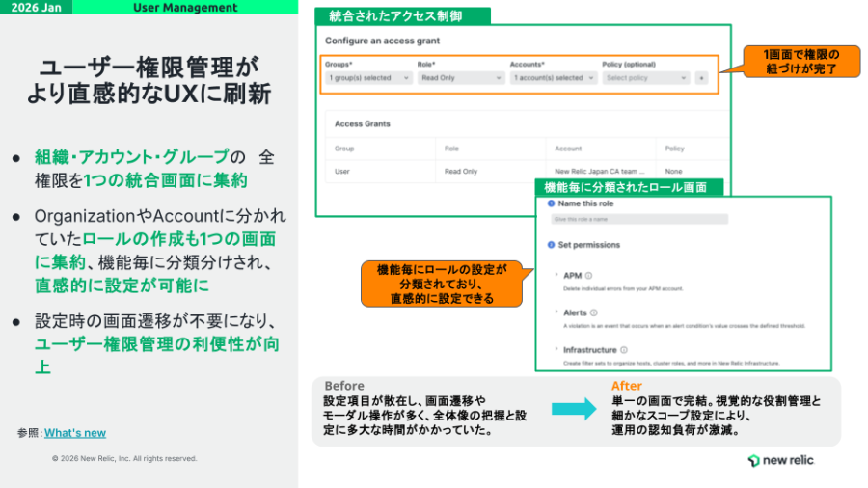
Task: Expand the Infrastructure permissions section
Action: (556, 350)
